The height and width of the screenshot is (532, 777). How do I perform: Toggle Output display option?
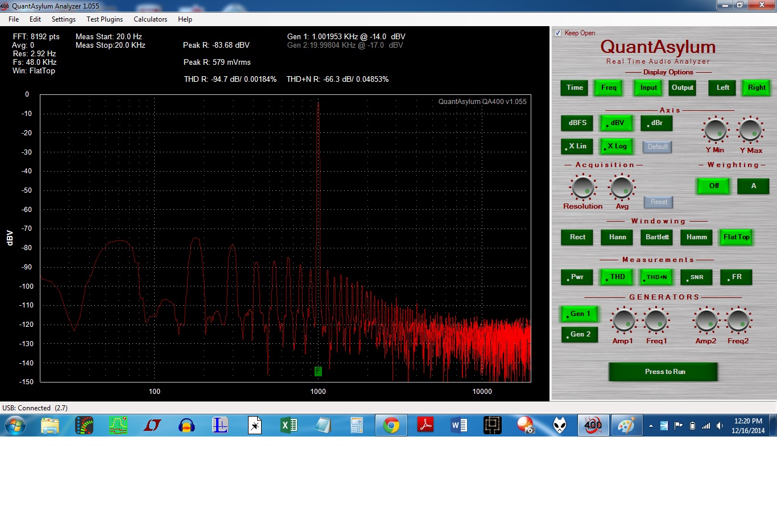point(683,88)
